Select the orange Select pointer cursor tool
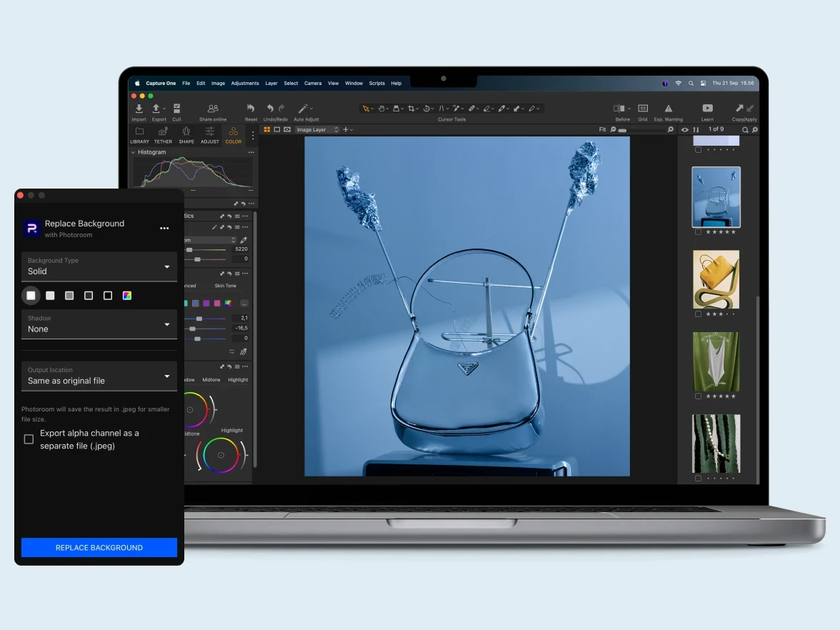 [x=366, y=109]
